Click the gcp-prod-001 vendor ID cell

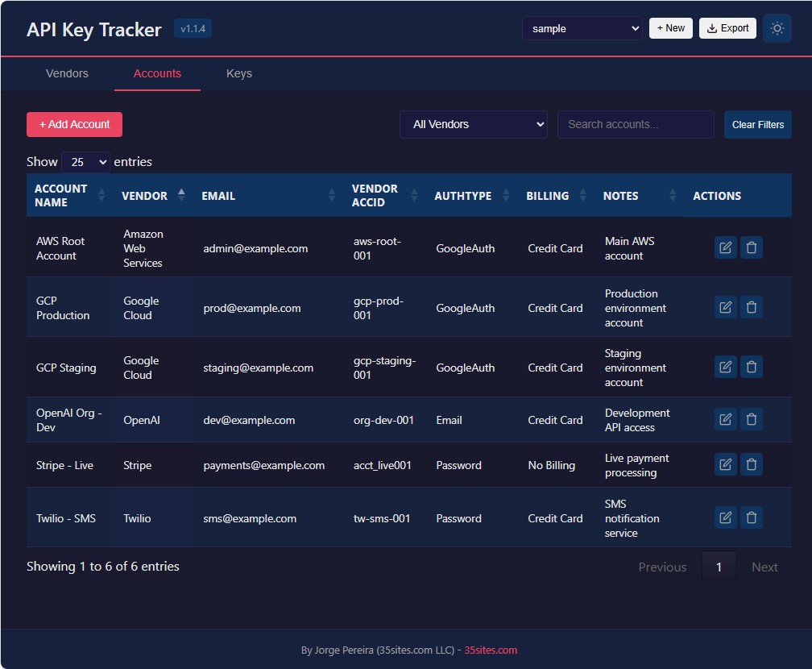click(378, 308)
